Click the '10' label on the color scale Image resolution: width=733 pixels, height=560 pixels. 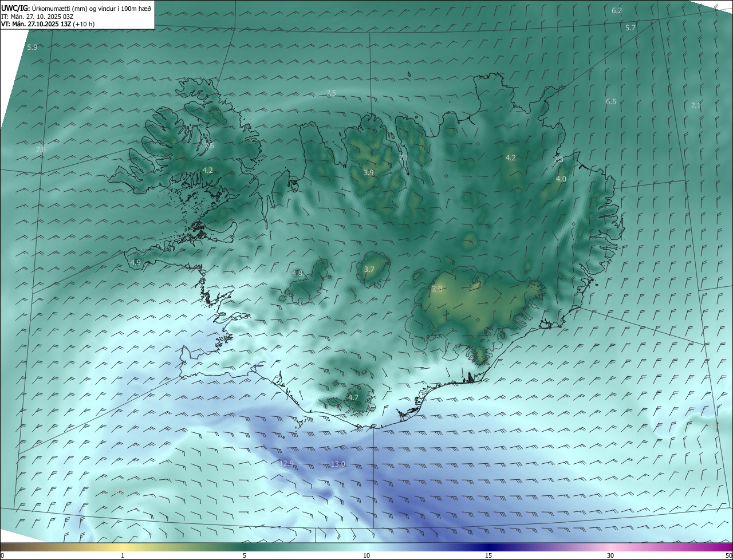[366, 555]
